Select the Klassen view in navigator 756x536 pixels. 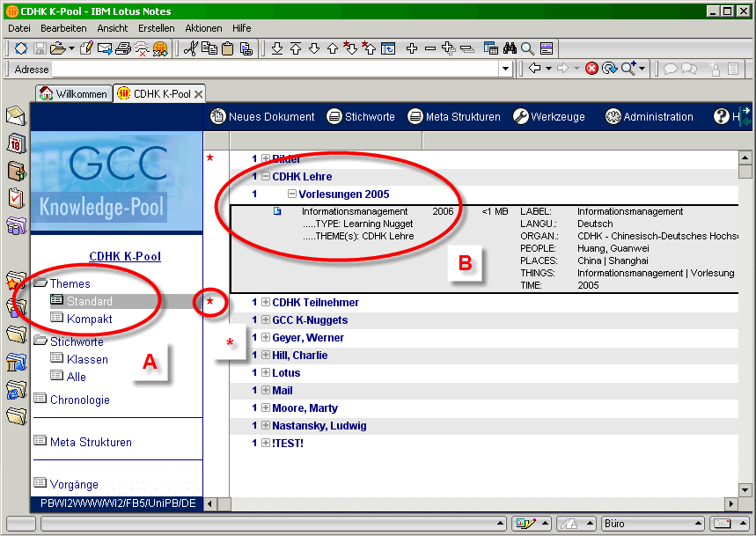point(87,359)
